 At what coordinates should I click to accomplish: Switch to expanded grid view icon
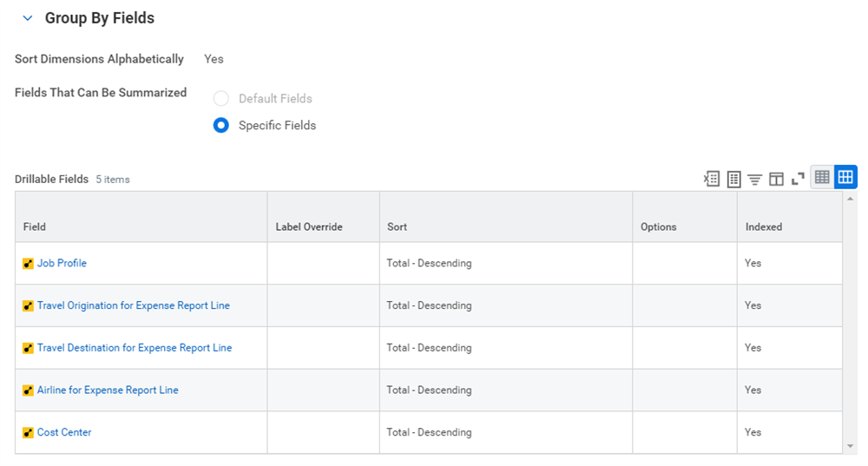(x=845, y=177)
